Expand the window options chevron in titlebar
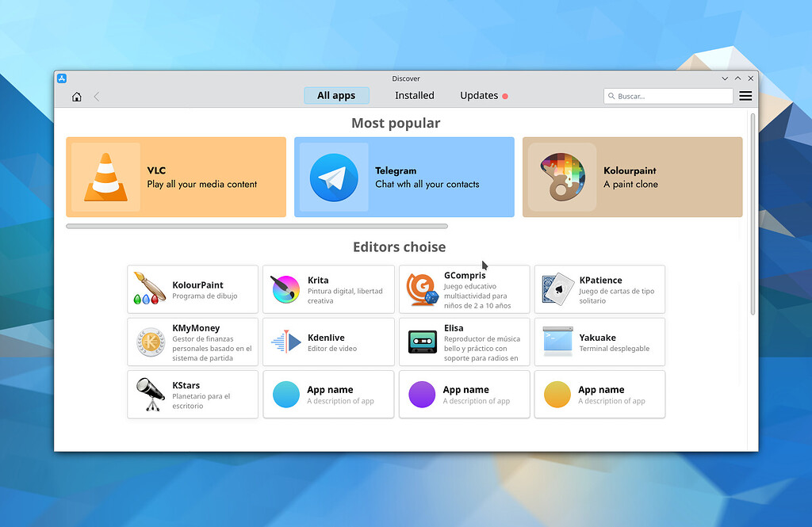 point(725,78)
